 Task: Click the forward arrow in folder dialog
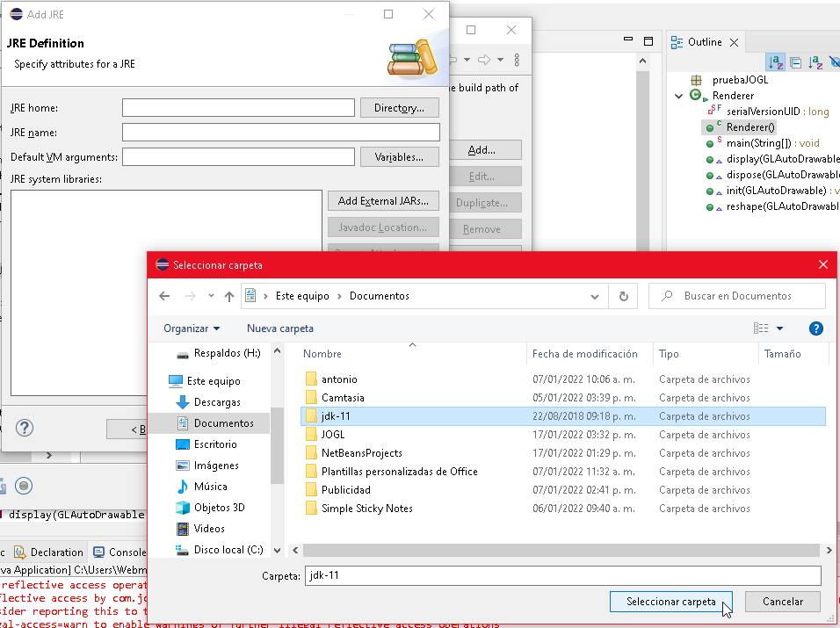point(190,296)
